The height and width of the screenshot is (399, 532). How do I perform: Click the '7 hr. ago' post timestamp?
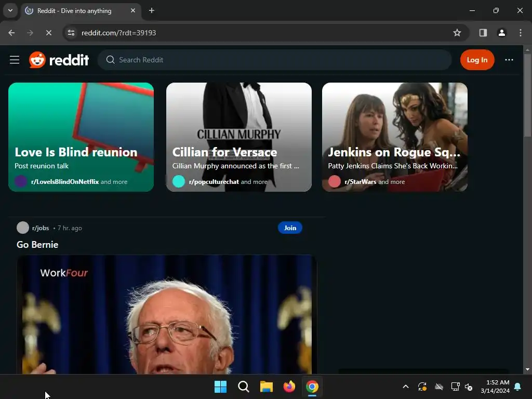[x=70, y=228]
